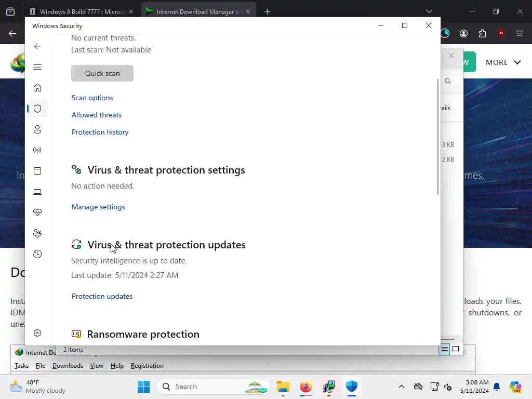Screen dimensions: 532x399
Task: Open the browser application menu
Action: (520, 33)
